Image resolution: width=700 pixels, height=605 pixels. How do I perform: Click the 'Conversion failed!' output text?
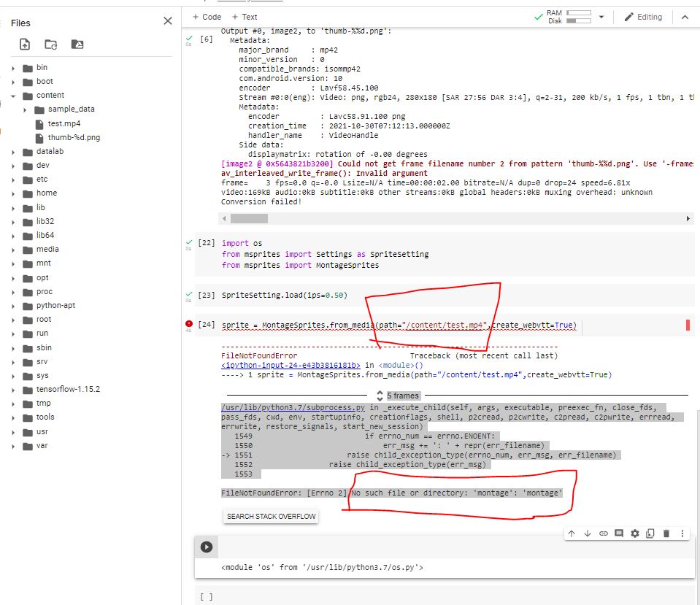(261, 202)
